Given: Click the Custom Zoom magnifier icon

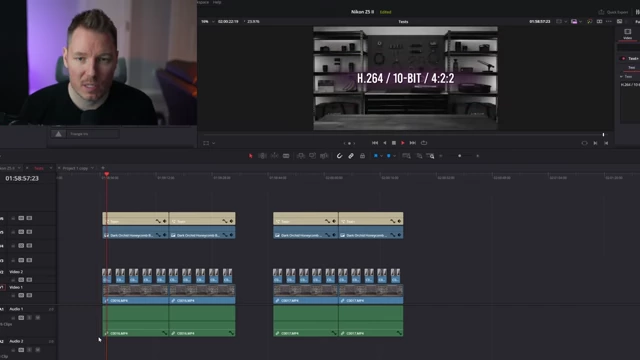Looking at the screenshot, I should click(x=431, y=156).
